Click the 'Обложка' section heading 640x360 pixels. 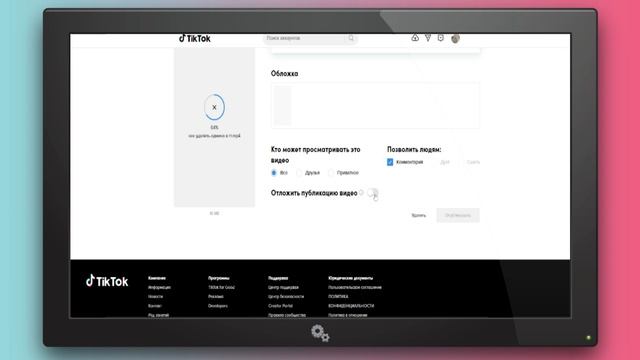[284, 73]
